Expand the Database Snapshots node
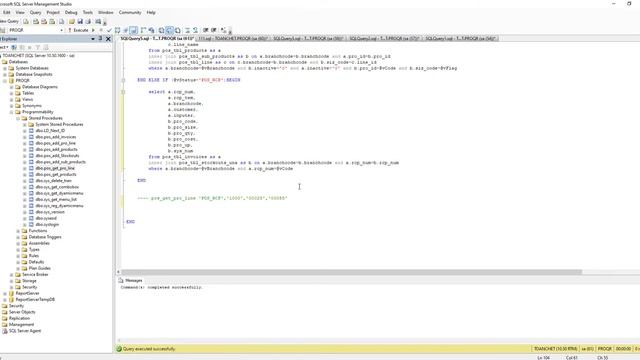The width and height of the screenshot is (640, 360). pyautogui.click(x=5, y=74)
